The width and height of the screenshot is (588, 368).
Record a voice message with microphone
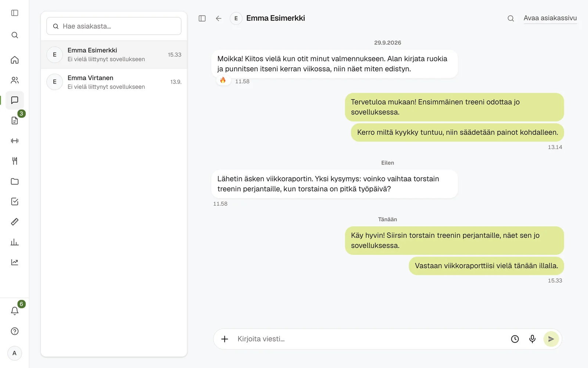(x=532, y=339)
